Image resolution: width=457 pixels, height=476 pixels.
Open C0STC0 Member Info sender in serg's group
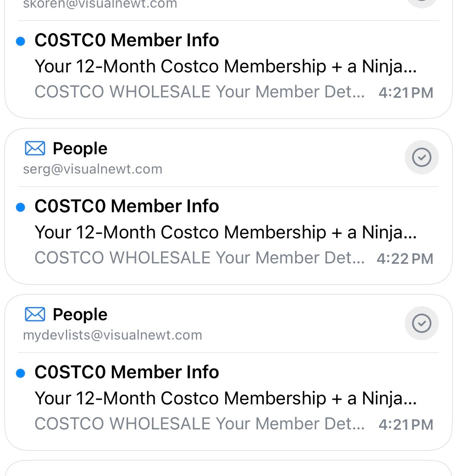point(127,206)
